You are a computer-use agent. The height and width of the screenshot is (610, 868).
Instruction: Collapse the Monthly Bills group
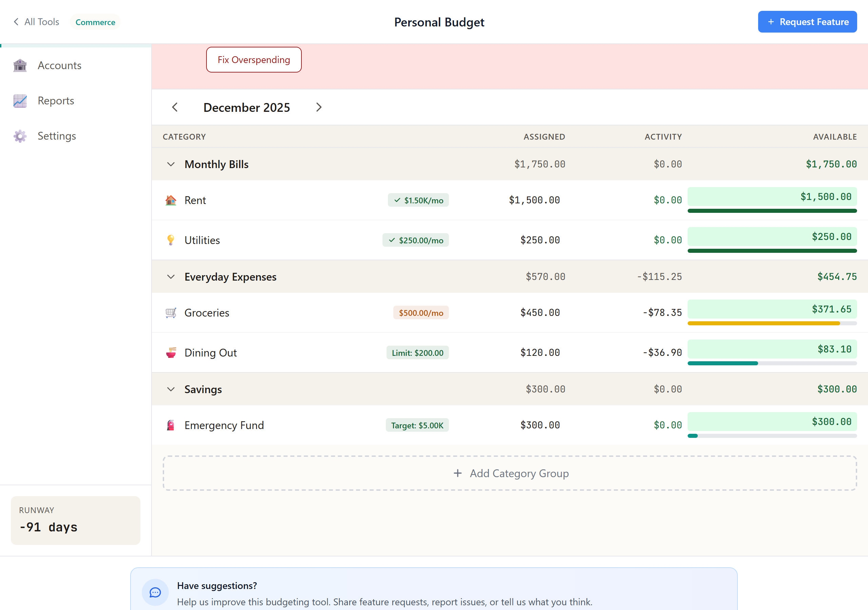point(171,164)
